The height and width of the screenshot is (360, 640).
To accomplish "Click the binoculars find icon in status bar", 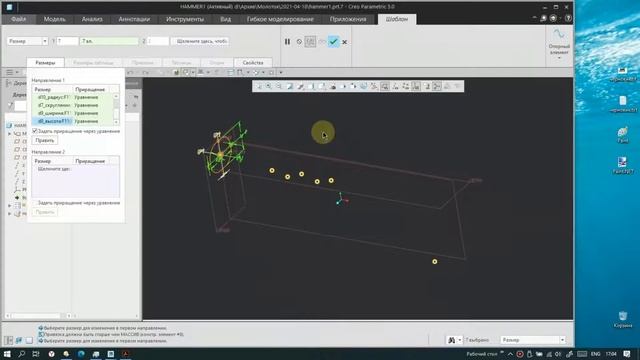I will pos(451,340).
